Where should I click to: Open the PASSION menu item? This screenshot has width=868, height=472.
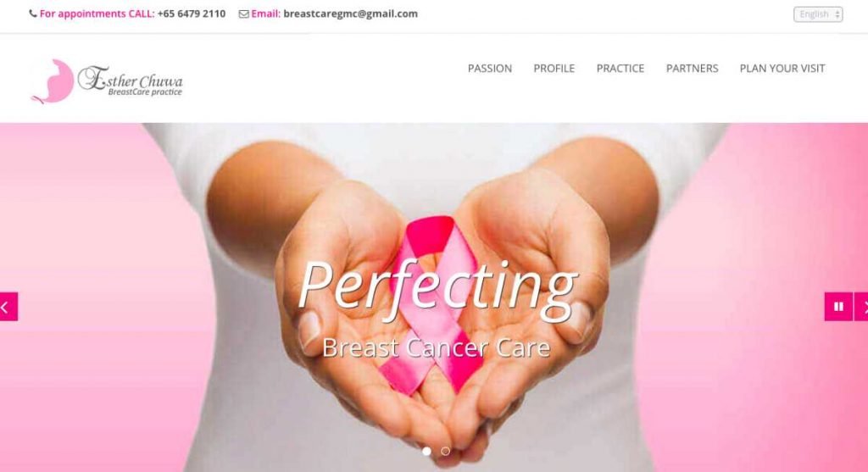tap(490, 68)
